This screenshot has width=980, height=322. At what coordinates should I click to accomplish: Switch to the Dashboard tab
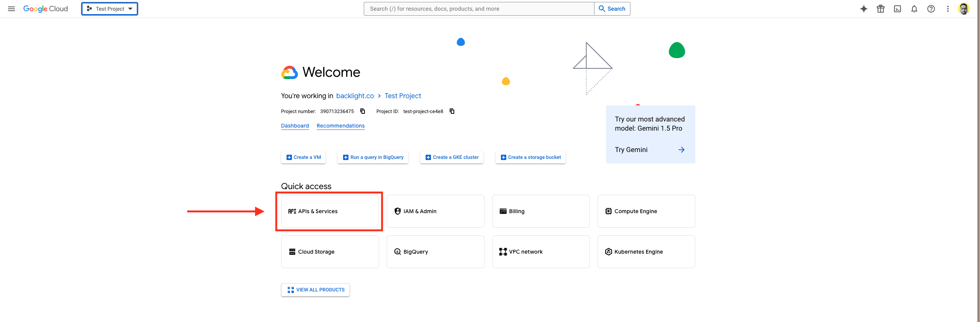tap(295, 126)
